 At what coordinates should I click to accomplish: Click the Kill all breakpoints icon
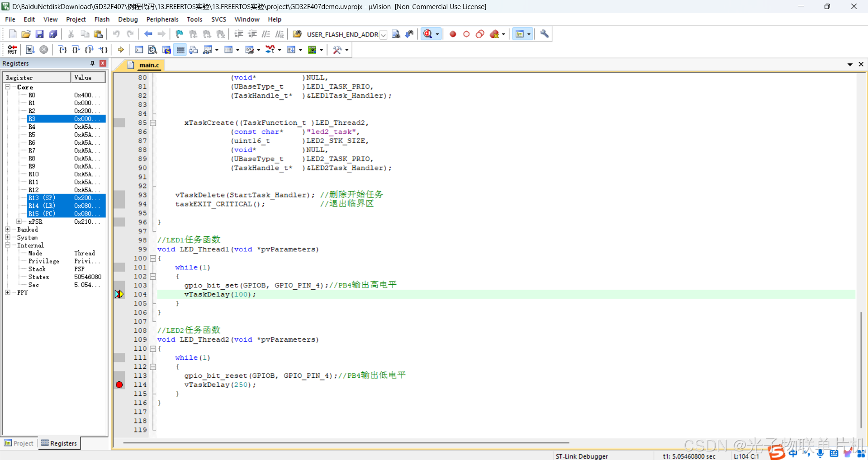[494, 34]
